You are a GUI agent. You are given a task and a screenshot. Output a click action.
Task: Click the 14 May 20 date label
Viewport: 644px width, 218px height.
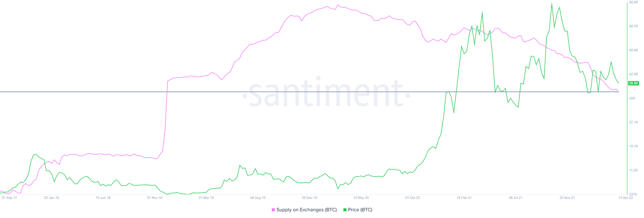[x=361, y=197]
